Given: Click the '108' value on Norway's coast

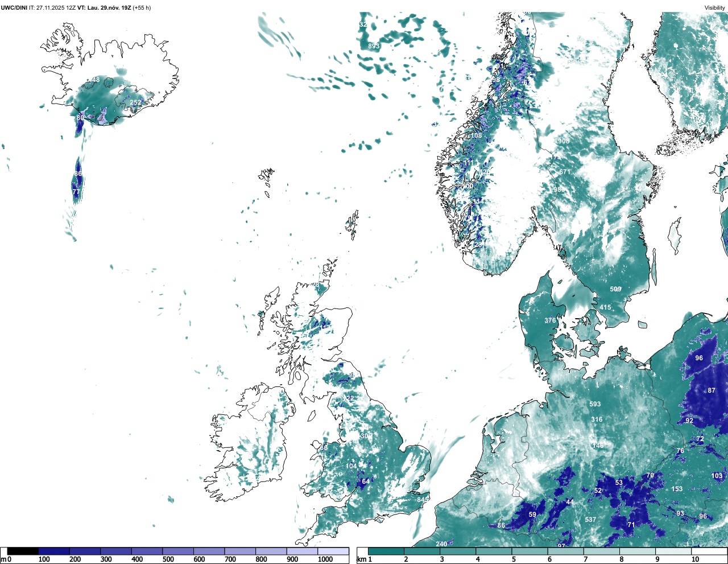Looking at the screenshot, I should (x=476, y=135).
